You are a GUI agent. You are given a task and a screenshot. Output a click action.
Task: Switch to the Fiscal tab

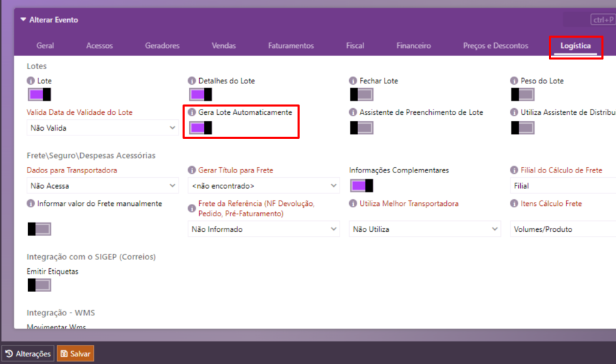[355, 46]
